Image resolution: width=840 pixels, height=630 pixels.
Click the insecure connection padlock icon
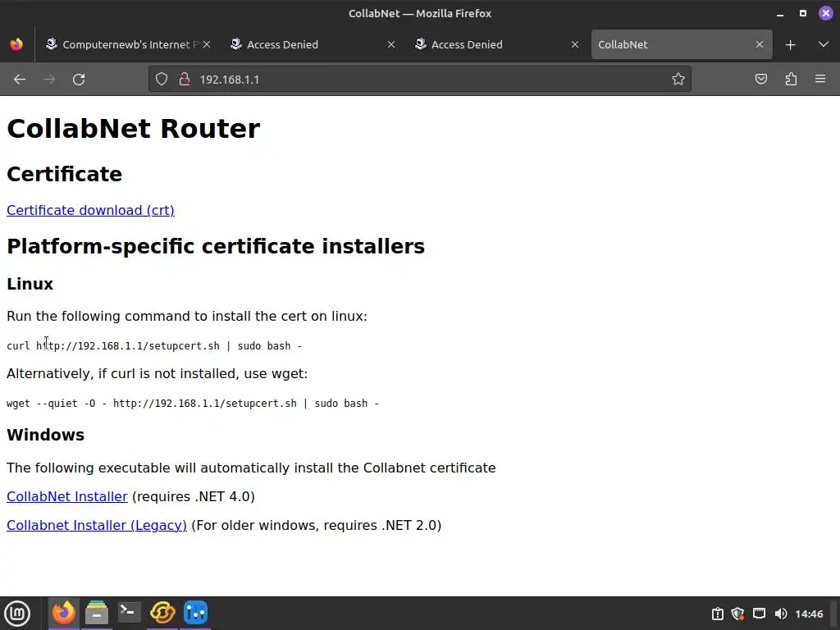[185, 80]
